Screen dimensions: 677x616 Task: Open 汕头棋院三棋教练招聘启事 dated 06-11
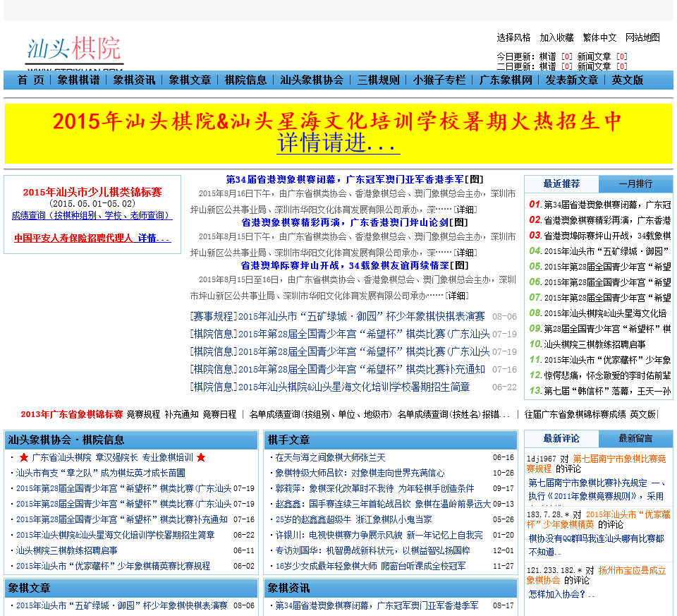(66, 551)
